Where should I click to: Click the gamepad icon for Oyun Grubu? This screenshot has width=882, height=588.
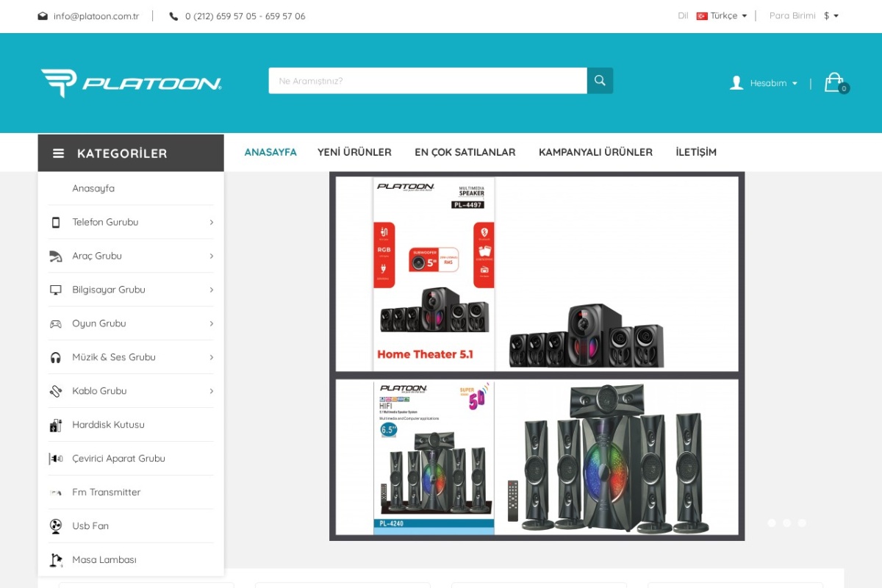coord(56,324)
